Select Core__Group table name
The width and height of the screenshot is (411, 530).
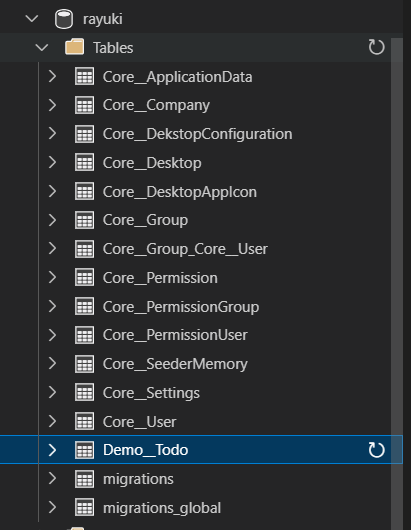point(145,220)
